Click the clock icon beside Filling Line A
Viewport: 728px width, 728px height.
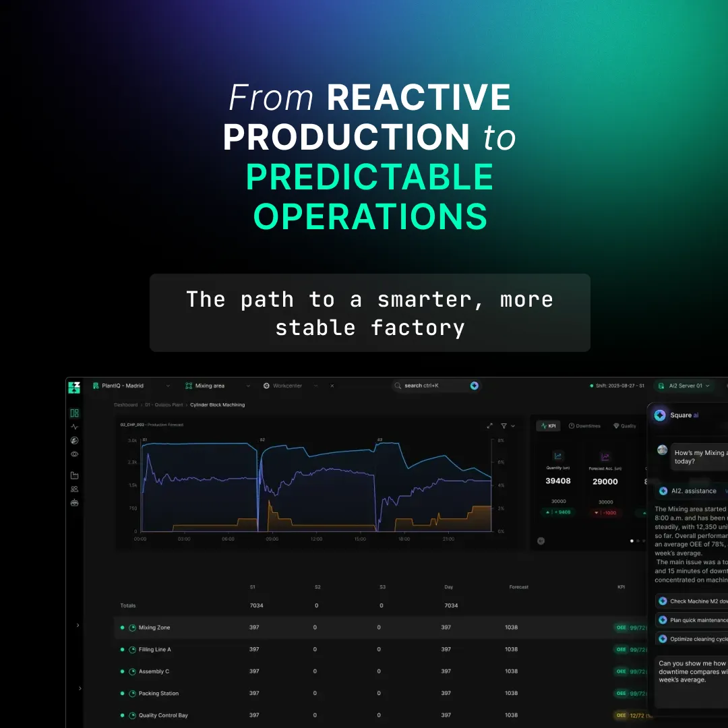pyautogui.click(x=132, y=650)
